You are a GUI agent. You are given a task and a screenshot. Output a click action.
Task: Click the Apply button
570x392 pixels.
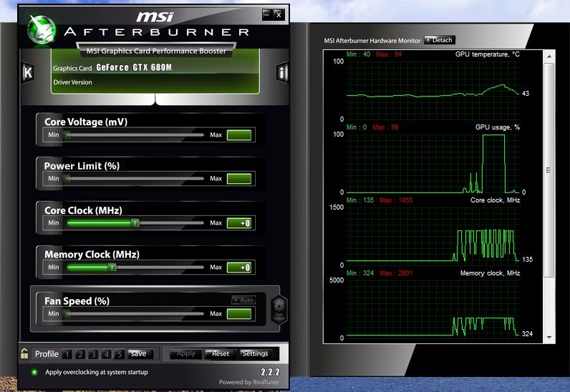click(x=185, y=354)
